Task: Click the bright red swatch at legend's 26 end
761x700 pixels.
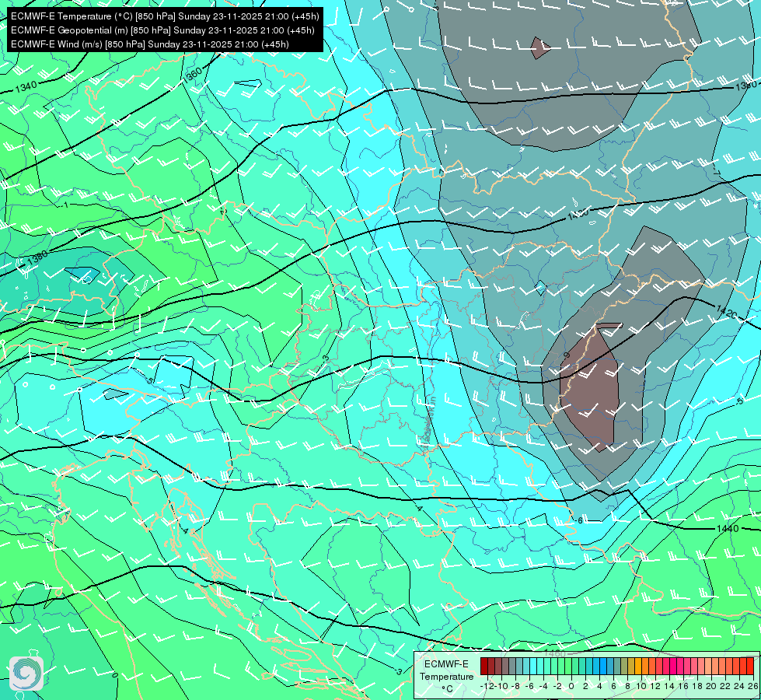Action: click(750, 666)
